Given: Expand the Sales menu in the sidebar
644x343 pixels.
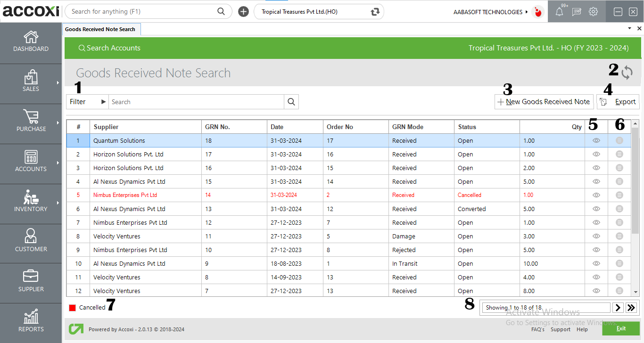Looking at the screenshot, I should pyautogui.click(x=31, y=82).
